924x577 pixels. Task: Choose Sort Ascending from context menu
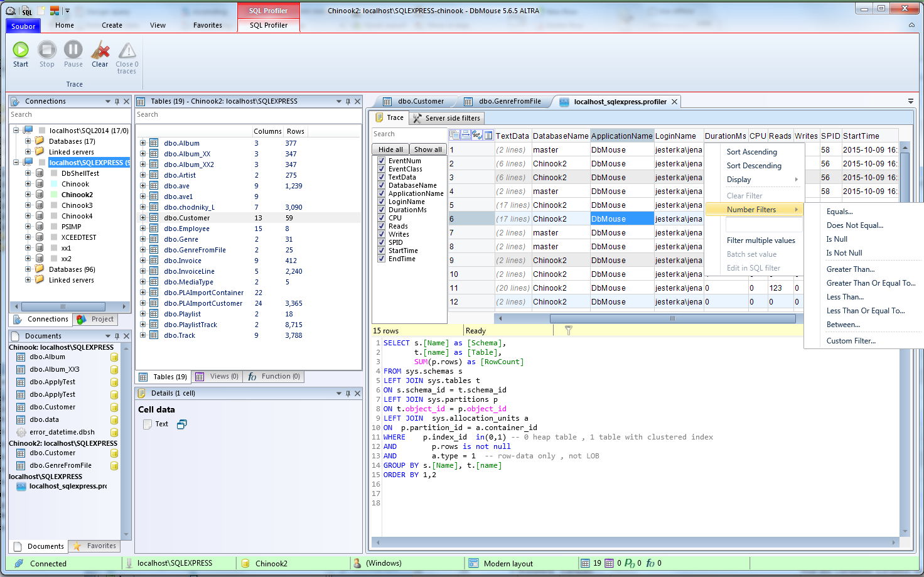pyautogui.click(x=752, y=152)
